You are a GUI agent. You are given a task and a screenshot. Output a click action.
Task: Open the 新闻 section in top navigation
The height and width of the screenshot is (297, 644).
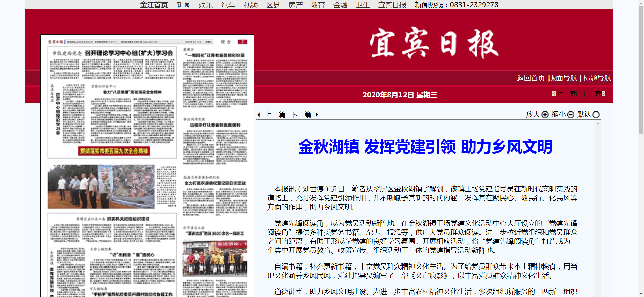(x=183, y=5)
